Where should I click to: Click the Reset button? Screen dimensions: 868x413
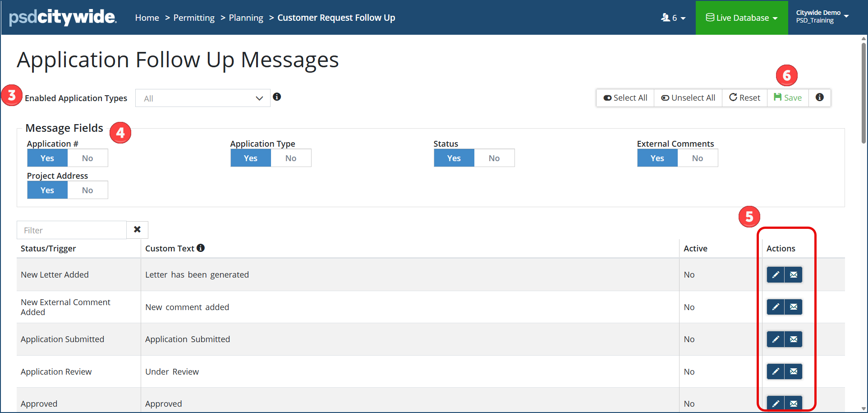pos(744,98)
